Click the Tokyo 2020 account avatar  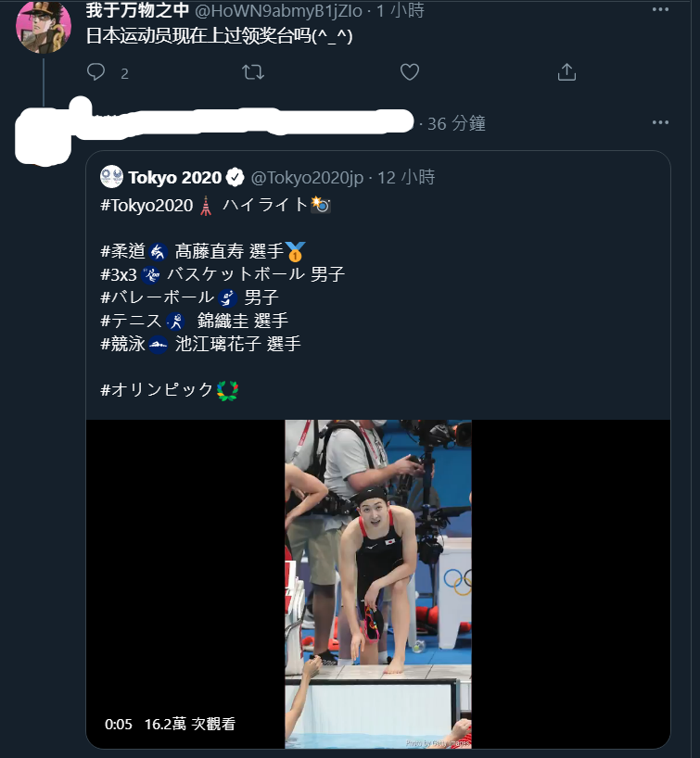coord(112,177)
